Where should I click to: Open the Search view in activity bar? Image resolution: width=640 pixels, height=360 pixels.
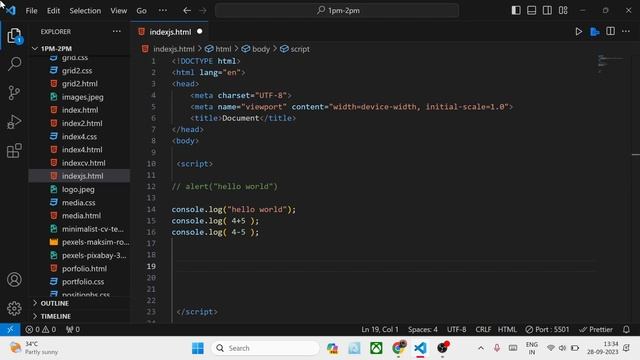(14, 64)
